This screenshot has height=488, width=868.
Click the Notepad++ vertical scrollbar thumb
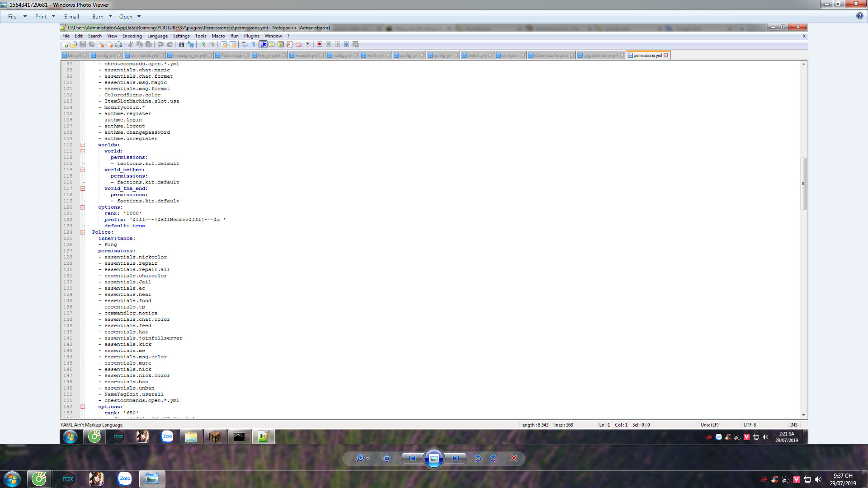point(803,183)
